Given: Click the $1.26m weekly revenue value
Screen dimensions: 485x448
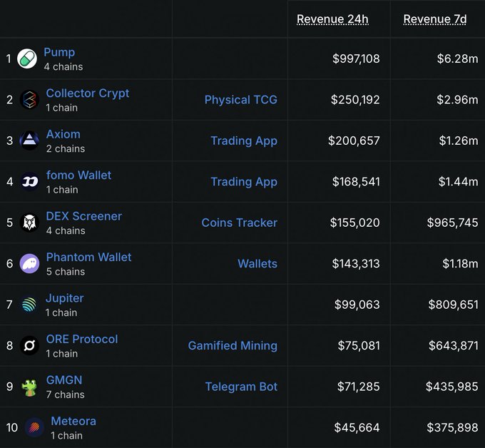Looking at the screenshot, I should coord(459,141).
